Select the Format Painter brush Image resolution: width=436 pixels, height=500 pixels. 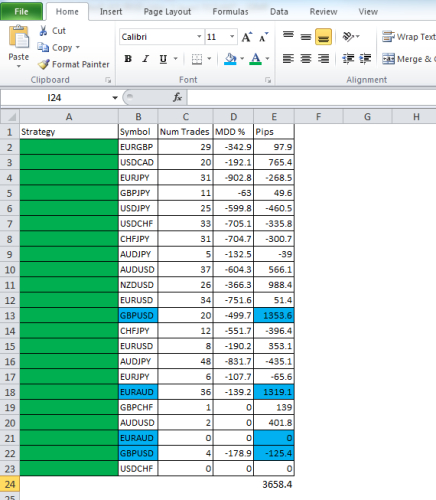click(43, 64)
